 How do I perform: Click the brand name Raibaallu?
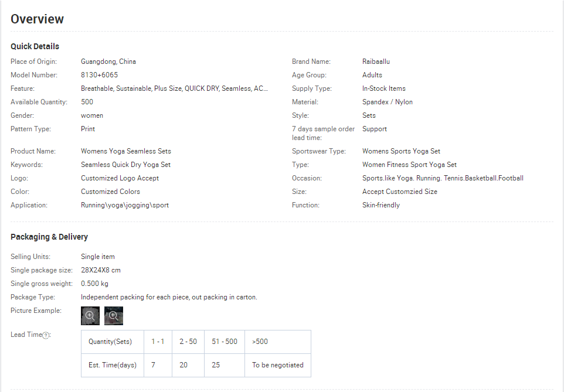(376, 62)
